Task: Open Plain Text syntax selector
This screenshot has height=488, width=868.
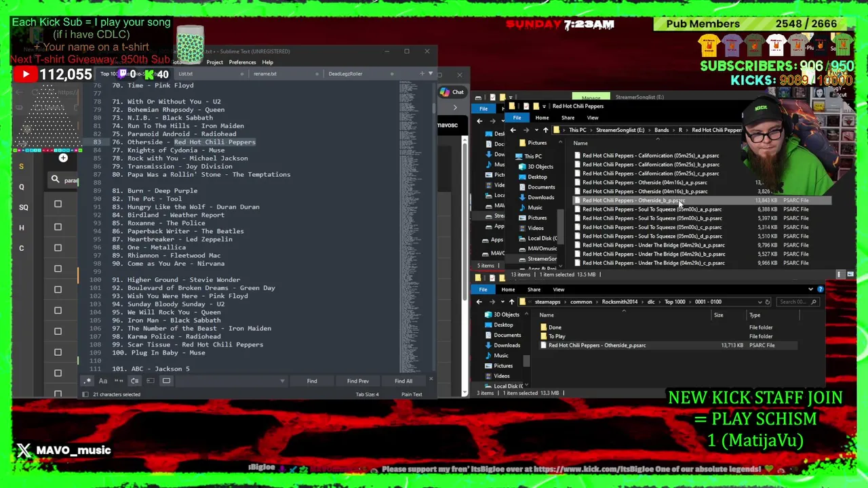Action: tap(412, 394)
